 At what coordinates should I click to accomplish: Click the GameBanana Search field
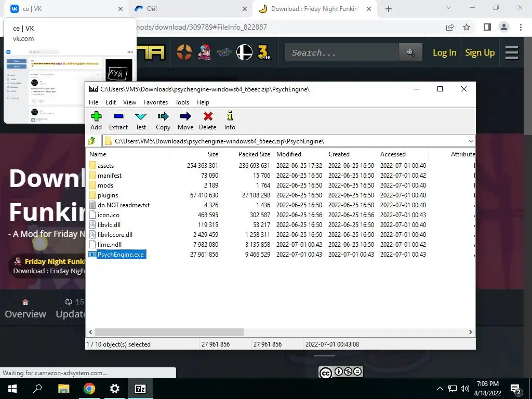click(342, 52)
